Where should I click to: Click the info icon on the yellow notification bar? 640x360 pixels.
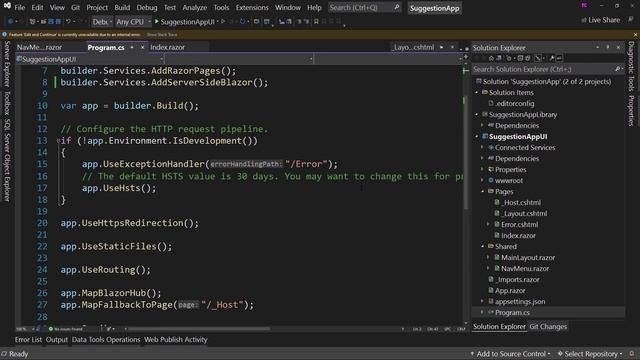tap(4, 35)
